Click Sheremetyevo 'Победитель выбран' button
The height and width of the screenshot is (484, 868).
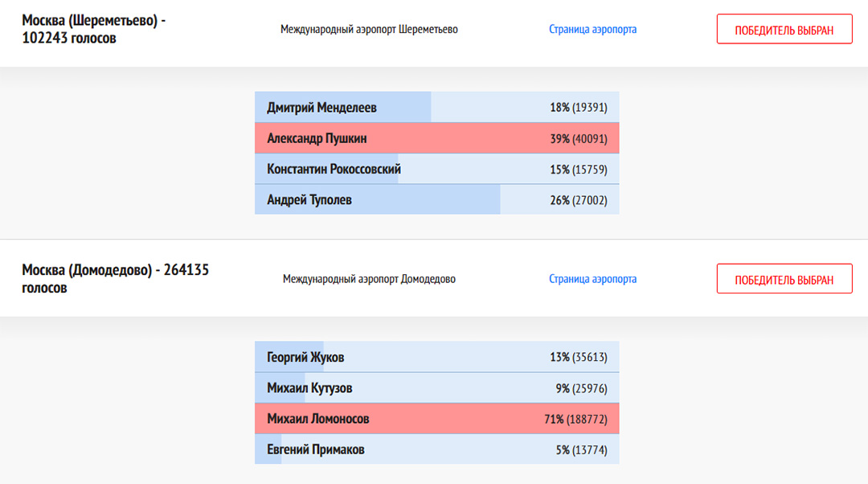(x=784, y=29)
